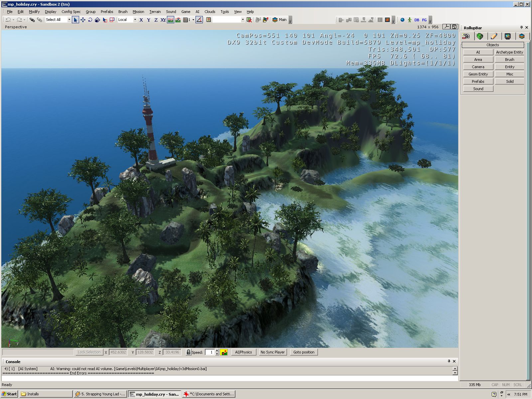Open the Modify menu
The image size is (532, 399).
34,12
